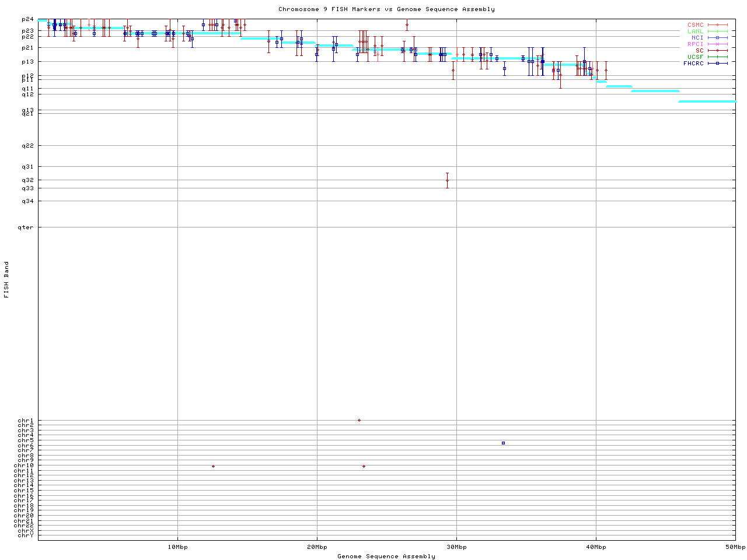Select the RPCI legend entry text
Image resolution: width=747 pixels, height=560 pixels.
[x=695, y=44]
